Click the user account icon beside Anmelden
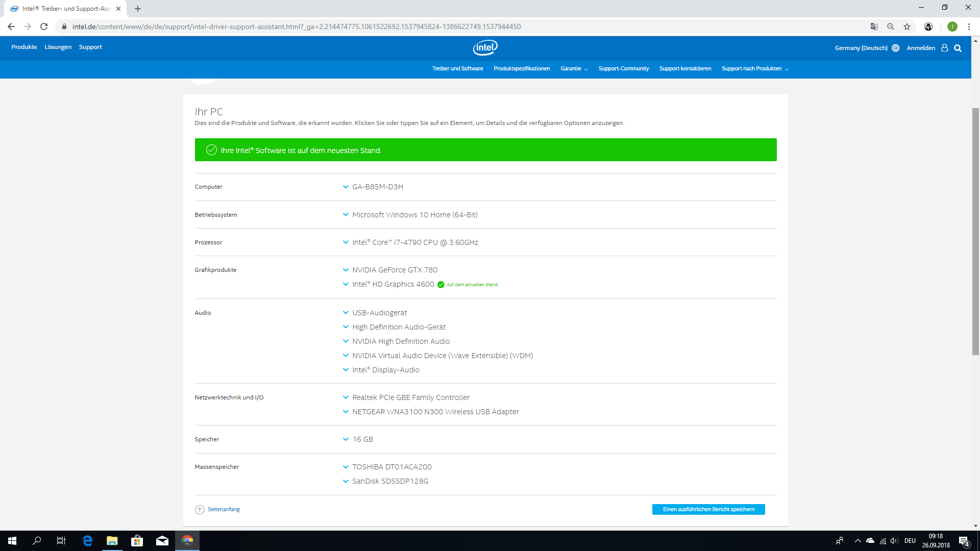The image size is (980, 551). pyautogui.click(x=944, y=47)
